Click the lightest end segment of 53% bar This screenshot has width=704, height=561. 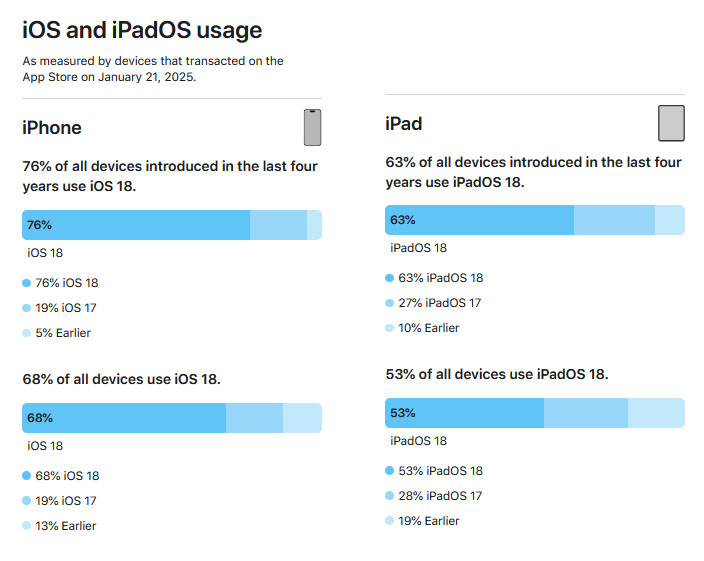point(656,413)
